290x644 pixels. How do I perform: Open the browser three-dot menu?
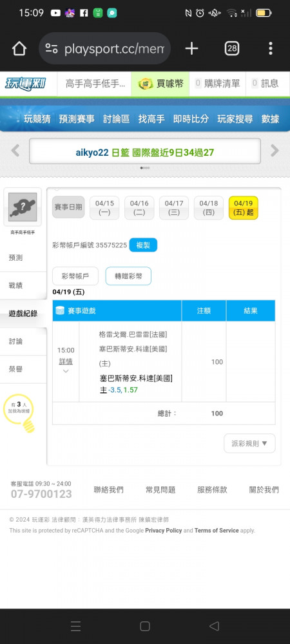pyautogui.click(x=270, y=48)
